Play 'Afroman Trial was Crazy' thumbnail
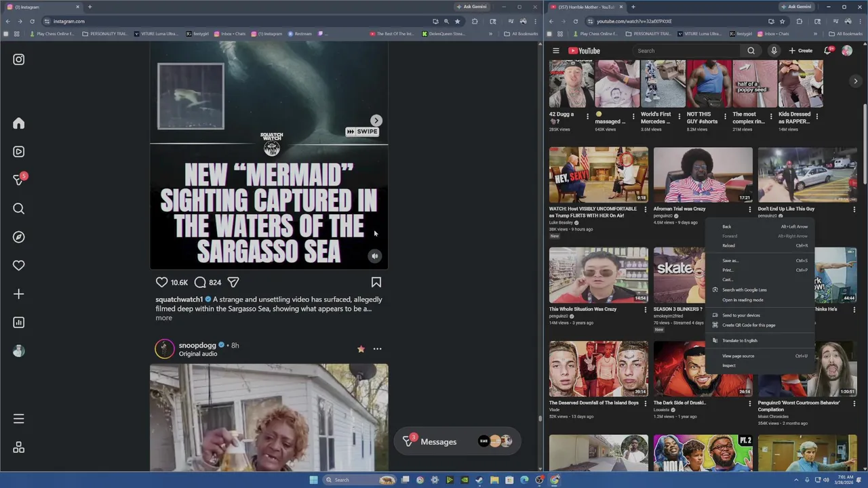 [703, 175]
